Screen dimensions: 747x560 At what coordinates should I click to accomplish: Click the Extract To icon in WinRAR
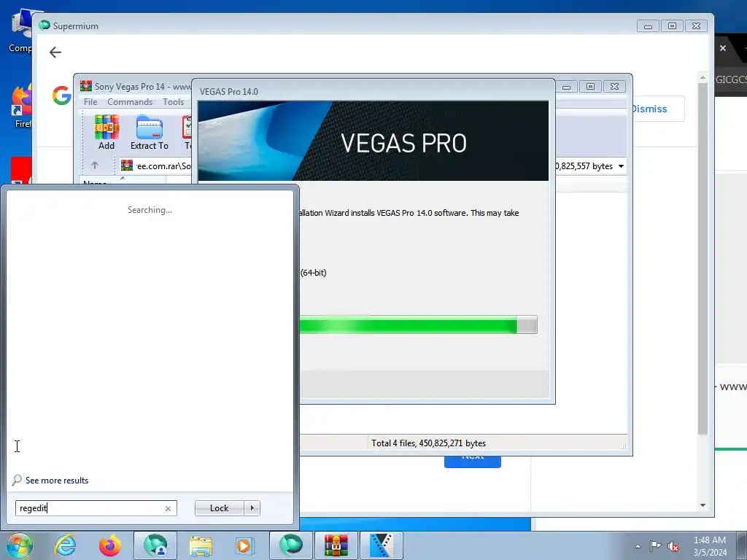[149, 132]
